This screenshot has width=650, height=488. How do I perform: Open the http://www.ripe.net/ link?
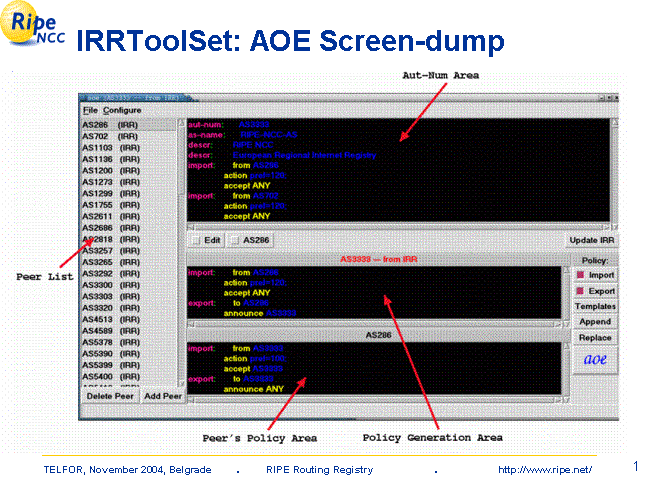pyautogui.click(x=544, y=470)
